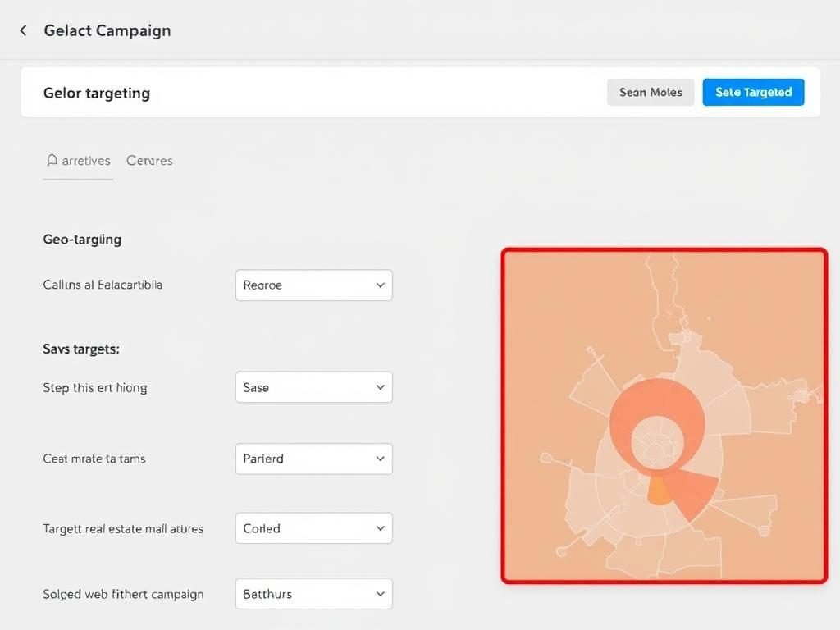Viewport: 840px width, 630px height.
Task: Select the Gelor targeting heading text
Action: [x=97, y=94]
